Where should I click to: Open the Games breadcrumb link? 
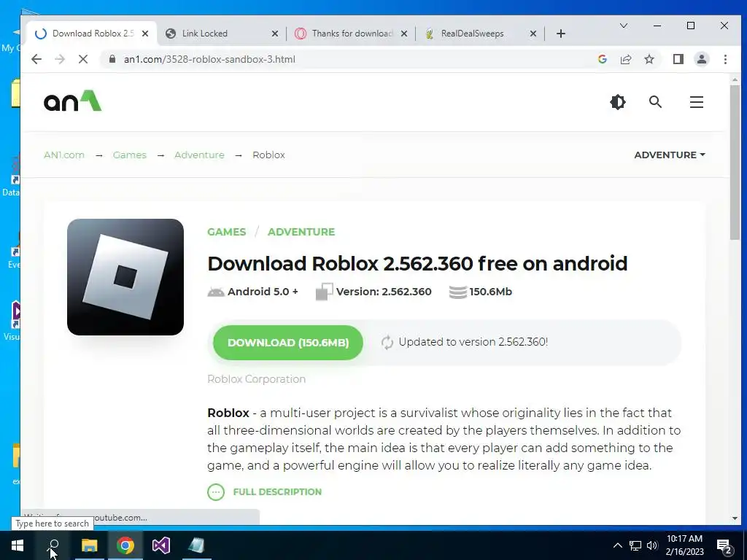pos(130,155)
